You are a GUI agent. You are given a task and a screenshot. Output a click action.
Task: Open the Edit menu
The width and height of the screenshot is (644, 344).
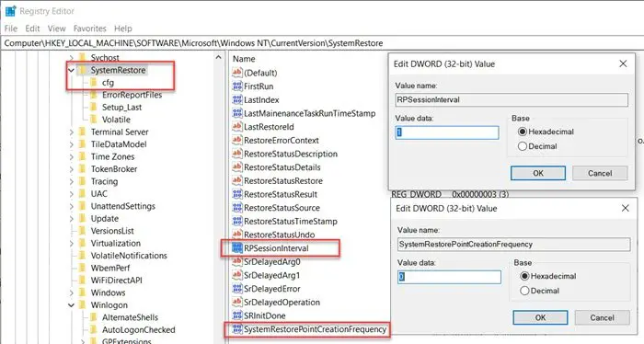(x=32, y=29)
